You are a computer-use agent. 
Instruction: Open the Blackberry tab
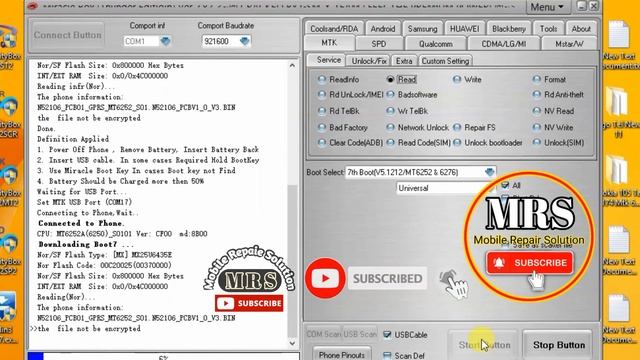pyautogui.click(x=509, y=29)
